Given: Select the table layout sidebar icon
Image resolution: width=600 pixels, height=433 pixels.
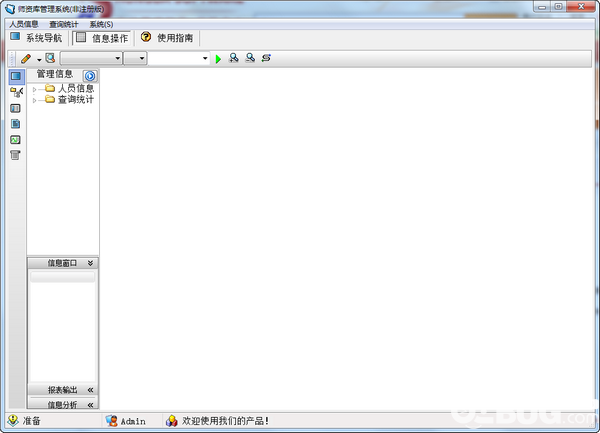Looking at the screenshot, I should pyautogui.click(x=15, y=108).
